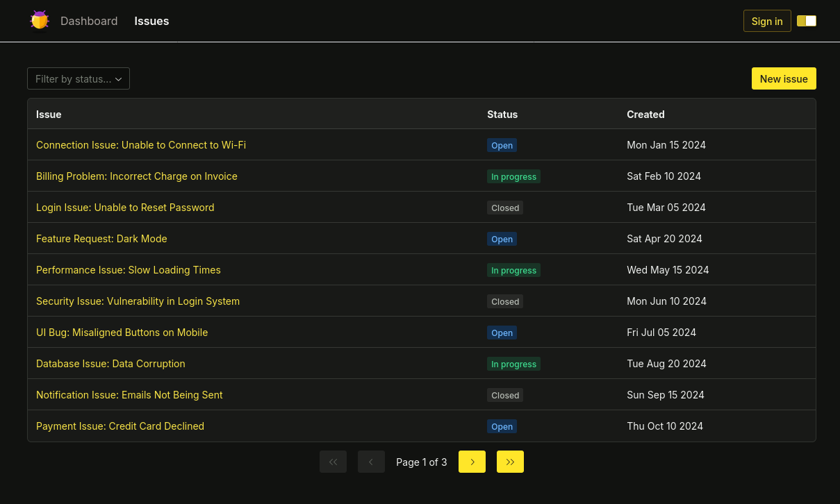This screenshot has width=840, height=504.
Task: Open UI Bug: Misaligned Buttons on Mobile
Action: click(x=122, y=333)
